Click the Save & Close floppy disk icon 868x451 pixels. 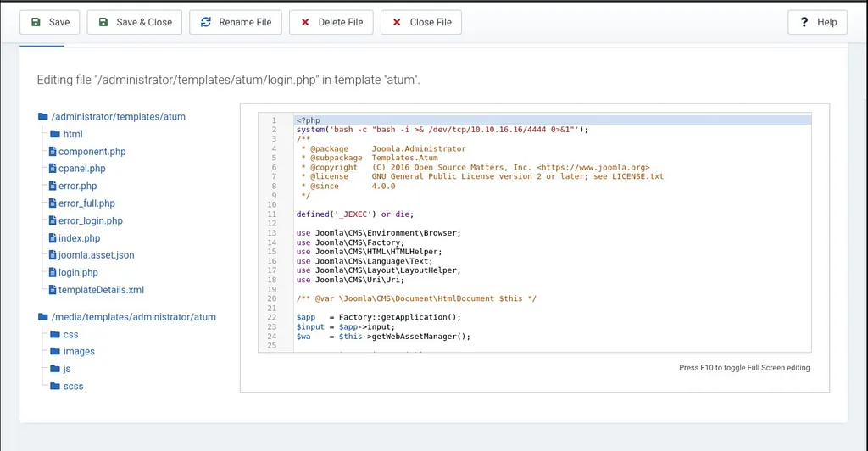pyautogui.click(x=103, y=22)
